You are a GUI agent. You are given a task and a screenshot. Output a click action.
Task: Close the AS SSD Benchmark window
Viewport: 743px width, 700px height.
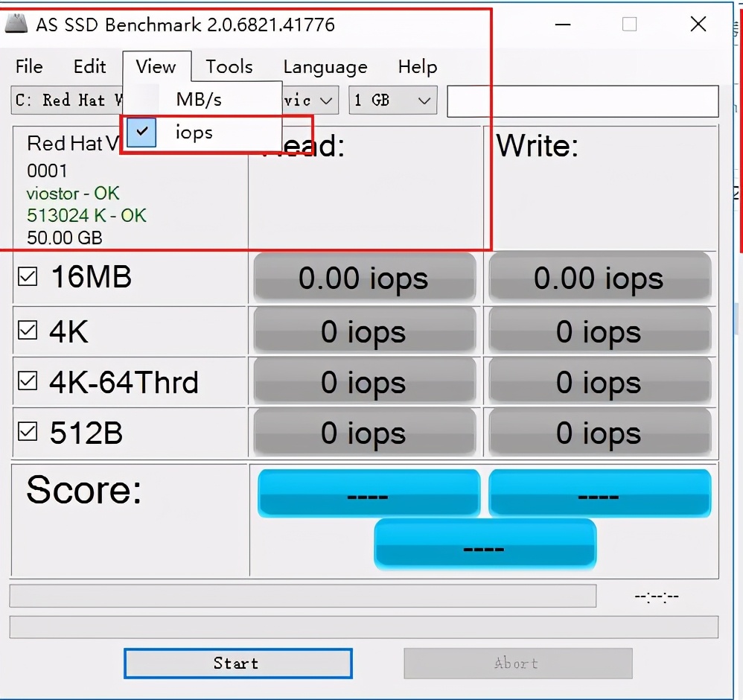pyautogui.click(x=698, y=24)
